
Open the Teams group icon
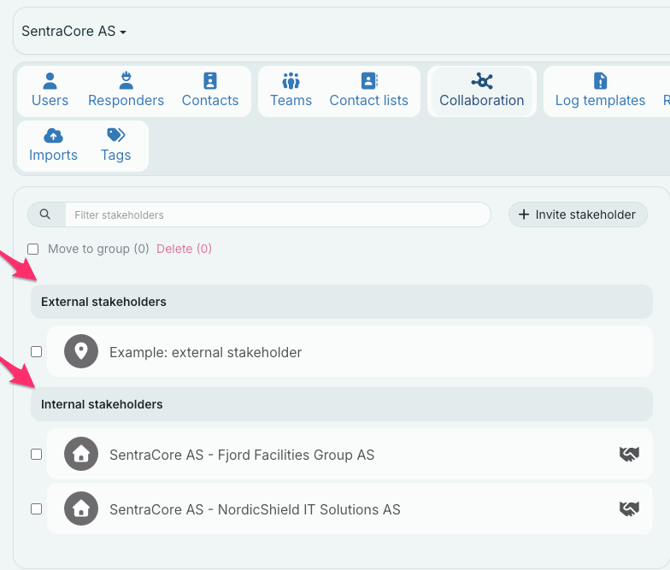point(291,82)
